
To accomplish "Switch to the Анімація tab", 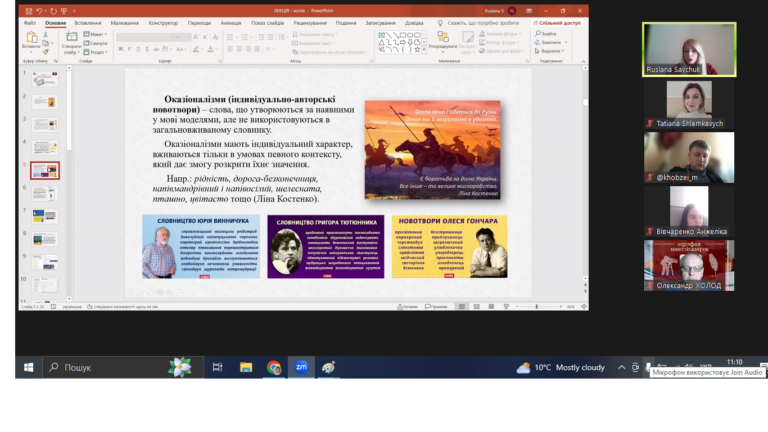I will pyautogui.click(x=231, y=23).
